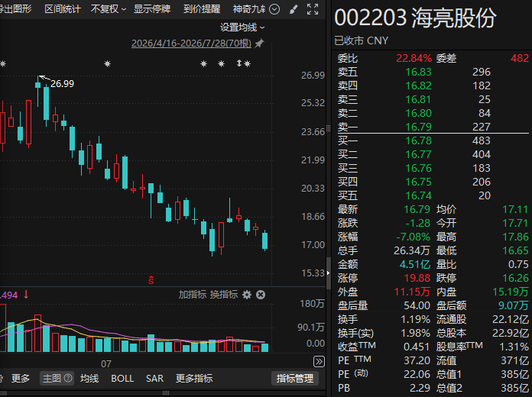Click the last cyan candlestick
532x397 pixels.
(265, 240)
